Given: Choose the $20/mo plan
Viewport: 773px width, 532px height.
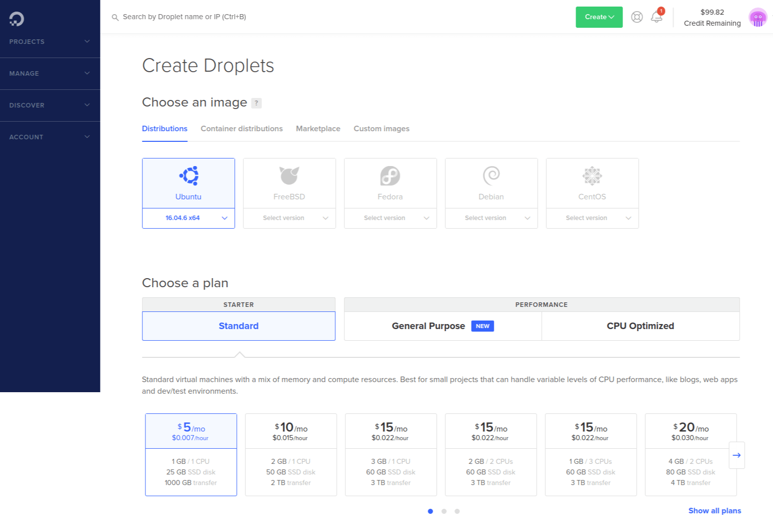Looking at the screenshot, I should pyautogui.click(x=691, y=455).
